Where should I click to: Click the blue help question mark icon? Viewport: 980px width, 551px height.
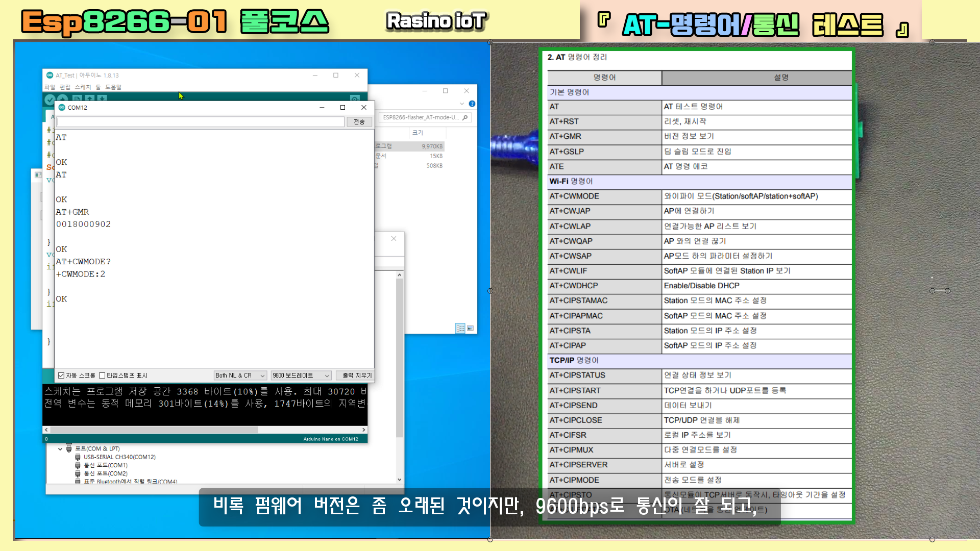coord(472,104)
